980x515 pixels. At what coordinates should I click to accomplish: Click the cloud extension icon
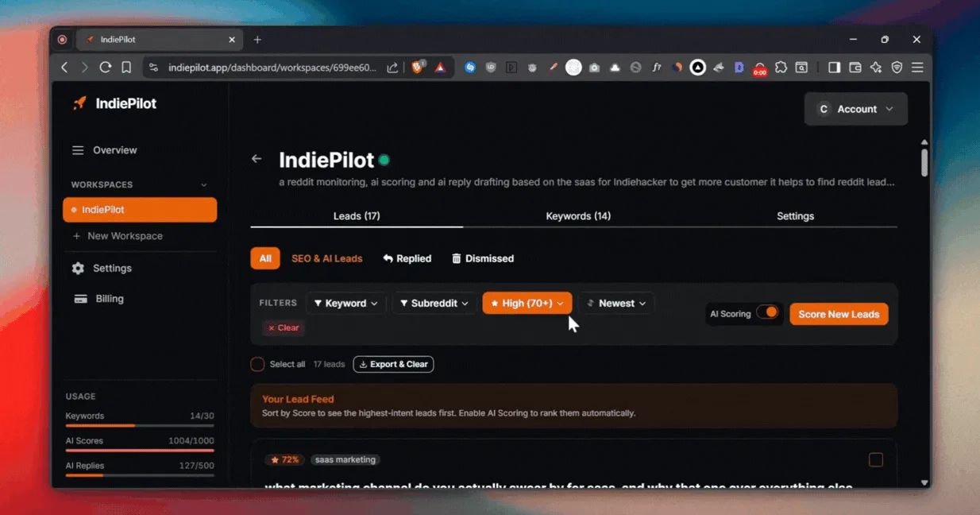point(615,68)
